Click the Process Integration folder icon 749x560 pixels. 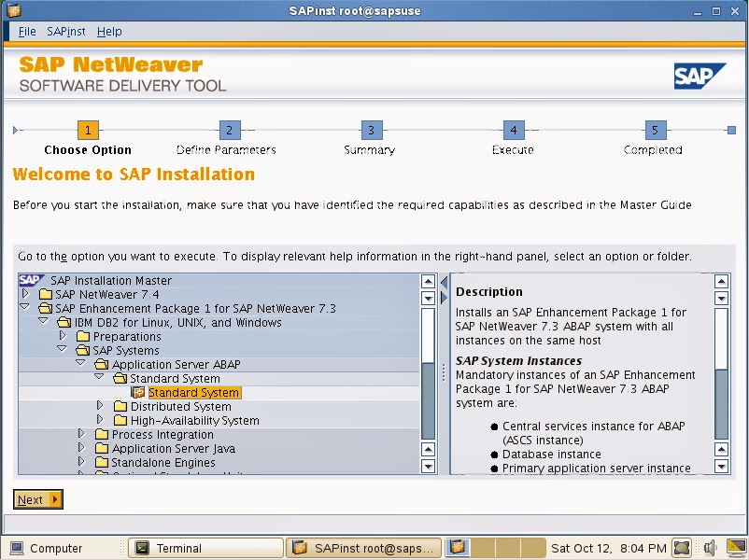[101, 434]
